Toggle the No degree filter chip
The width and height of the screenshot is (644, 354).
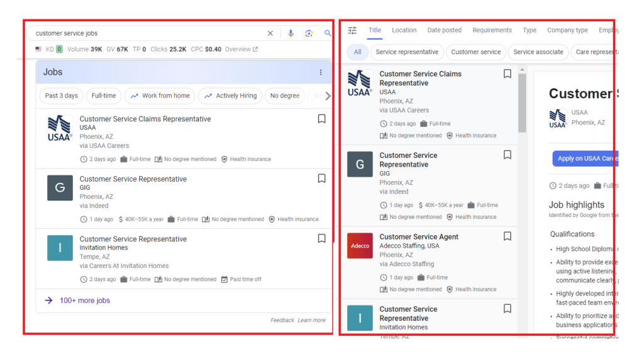(285, 96)
